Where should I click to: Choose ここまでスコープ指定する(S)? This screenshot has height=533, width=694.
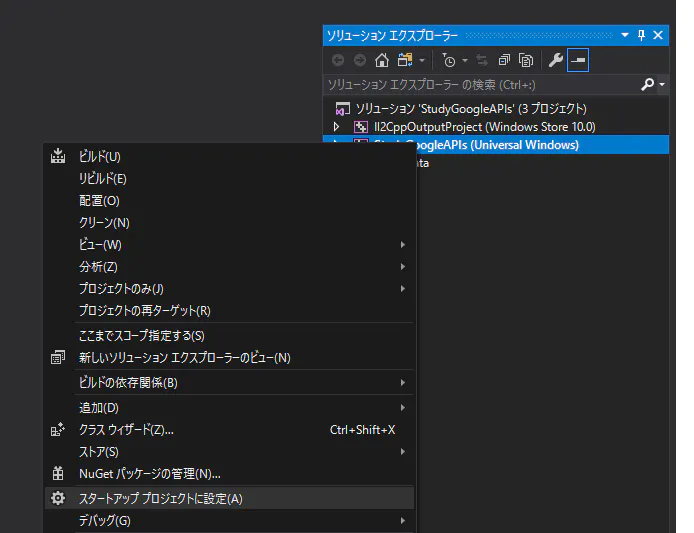coord(229,336)
